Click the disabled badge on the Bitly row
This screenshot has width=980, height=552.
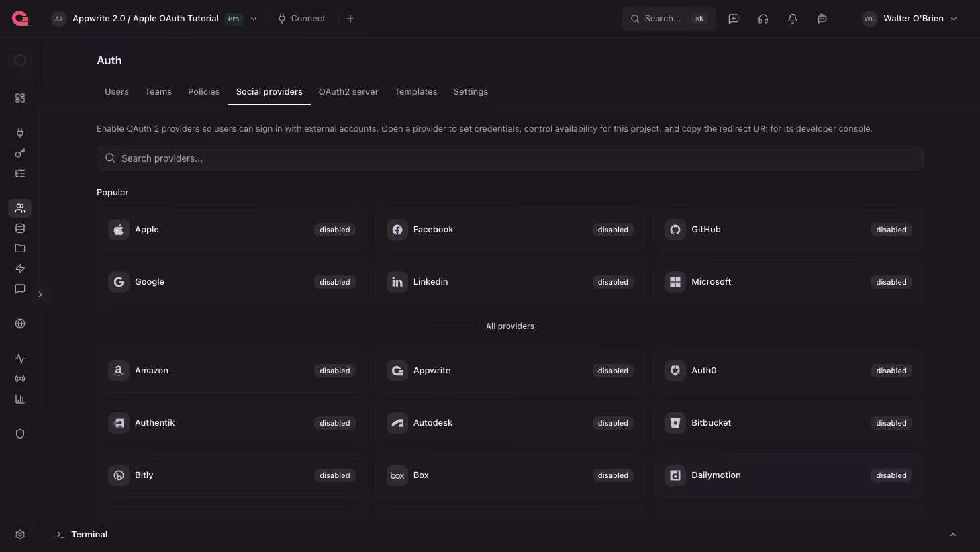(335, 475)
